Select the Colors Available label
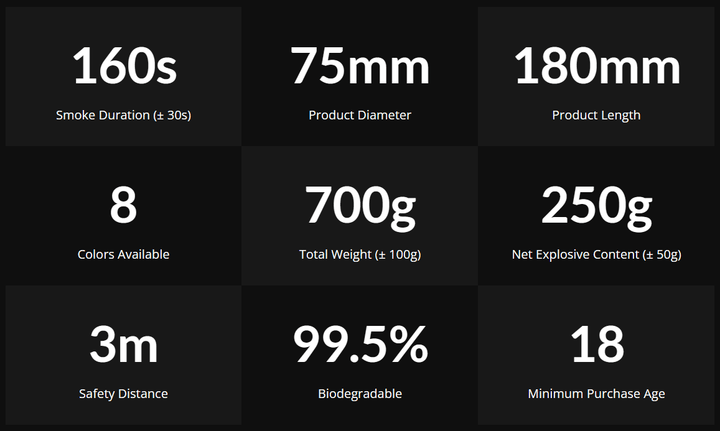The image size is (720, 431). 123,254
